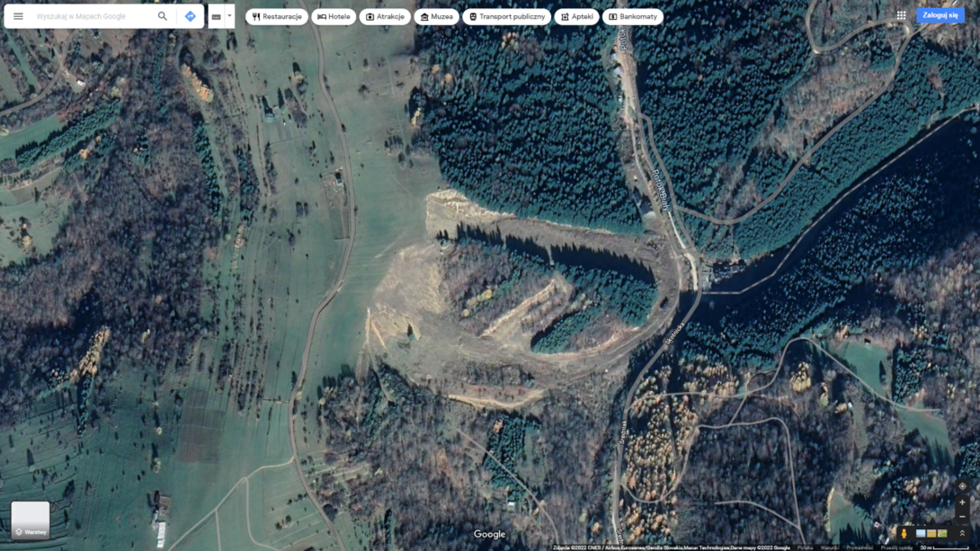Screen dimensions: 980x551
Task: Expand the imagery panel with double chevron
Action: [962, 534]
